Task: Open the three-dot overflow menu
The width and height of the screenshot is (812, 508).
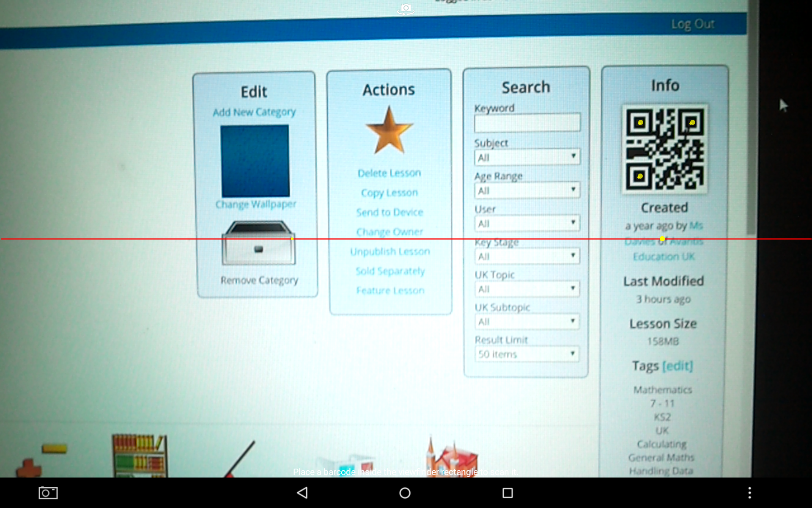Action: click(x=749, y=492)
